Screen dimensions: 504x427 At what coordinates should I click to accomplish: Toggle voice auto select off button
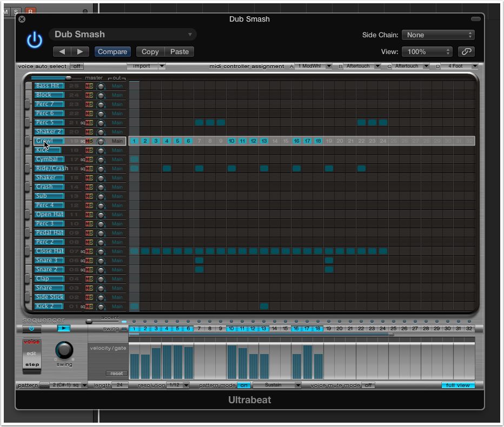(x=76, y=66)
